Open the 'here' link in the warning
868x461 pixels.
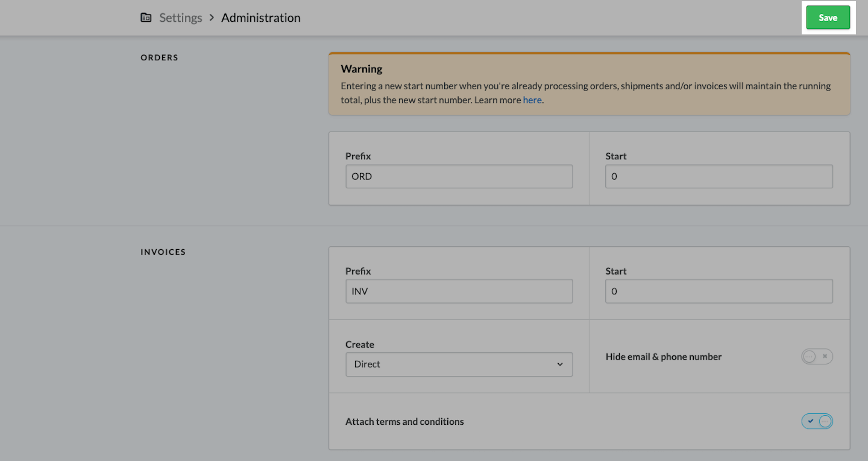[x=532, y=100]
